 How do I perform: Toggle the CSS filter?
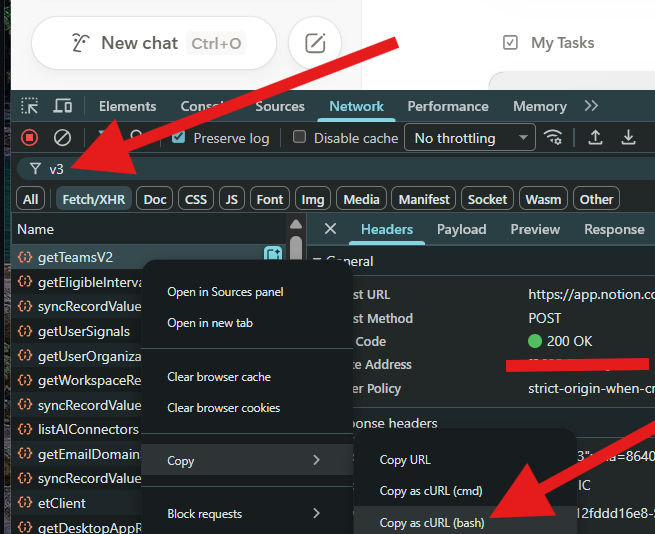click(x=196, y=199)
